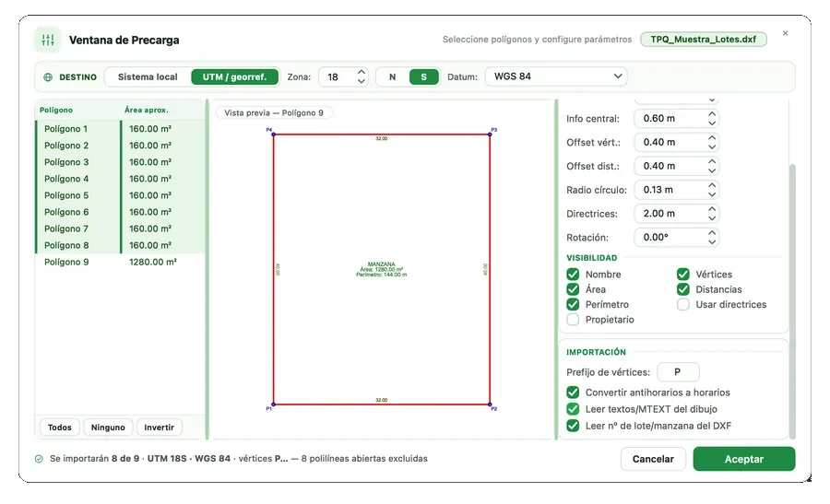Select Polígono 4 in the list
Image resolution: width=830 pixels, height=504 pixels.
pyautogui.click(x=120, y=179)
